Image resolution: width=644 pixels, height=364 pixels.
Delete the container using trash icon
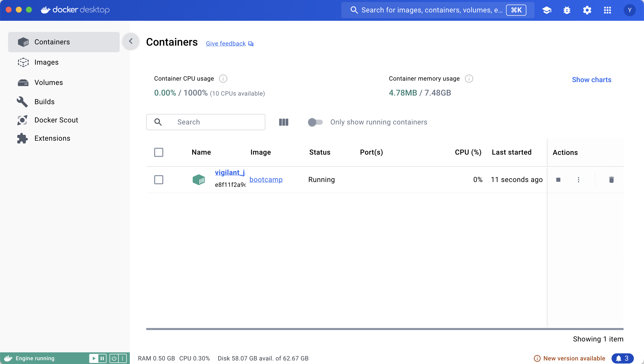pos(611,180)
